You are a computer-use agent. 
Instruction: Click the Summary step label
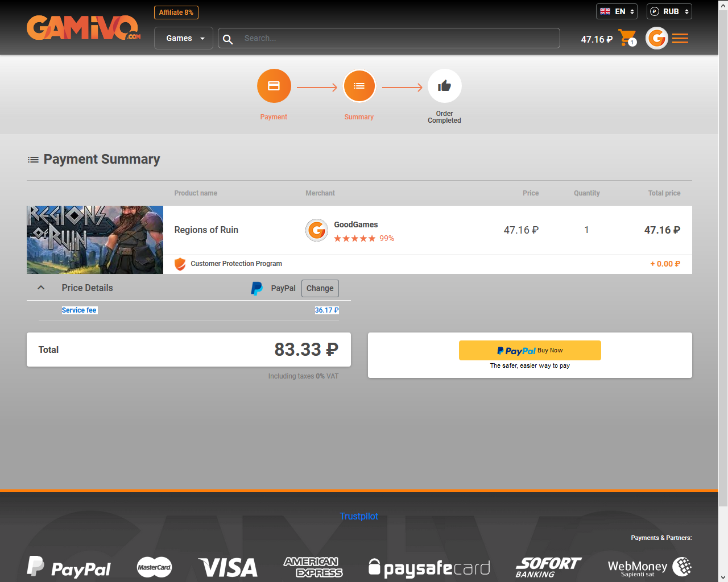(x=359, y=117)
